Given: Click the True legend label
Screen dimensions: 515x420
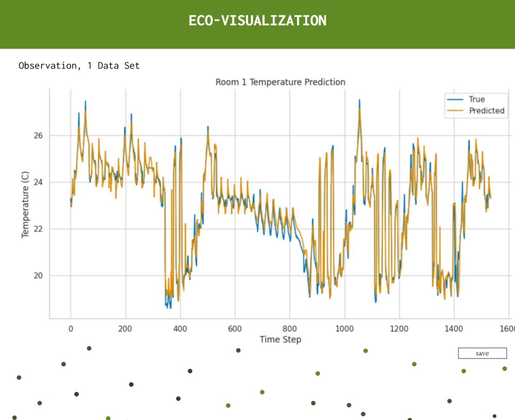Looking at the screenshot, I should coord(477,99).
